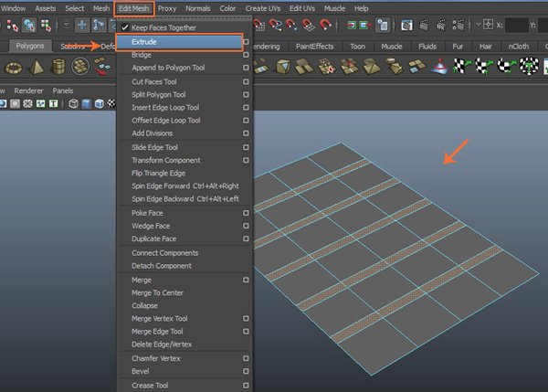This screenshot has height=392, width=548.
Task: Choose Delete Edge/Vertex
Action: point(162,344)
